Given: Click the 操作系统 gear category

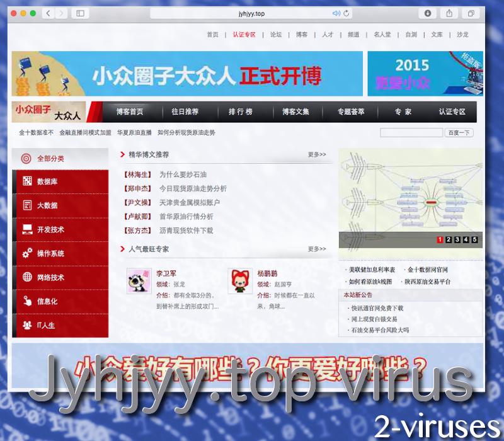Looking at the screenshot, I should coord(27,253).
